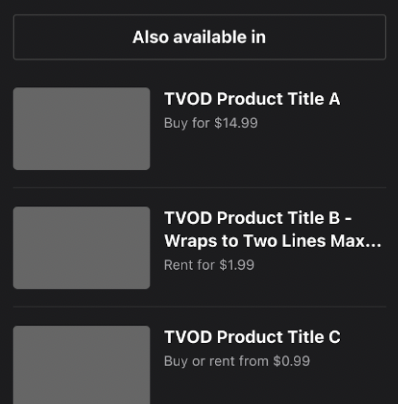The height and width of the screenshot is (404, 398).
Task: Open the TVOD Product Title C thumbnail
Action: [x=82, y=365]
